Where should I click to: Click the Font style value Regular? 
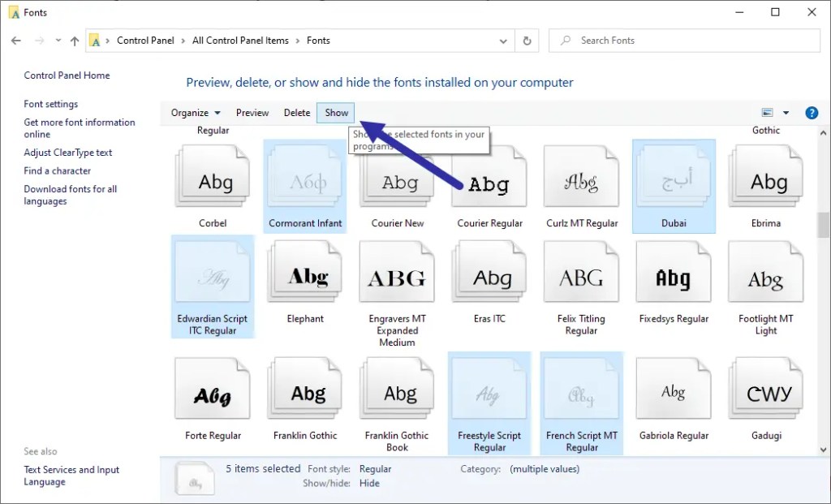tap(375, 469)
